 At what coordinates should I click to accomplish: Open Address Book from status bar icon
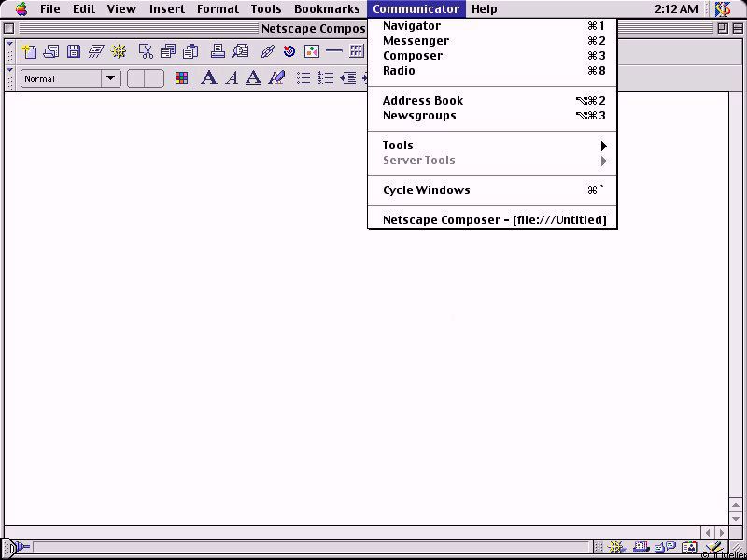[x=689, y=548]
